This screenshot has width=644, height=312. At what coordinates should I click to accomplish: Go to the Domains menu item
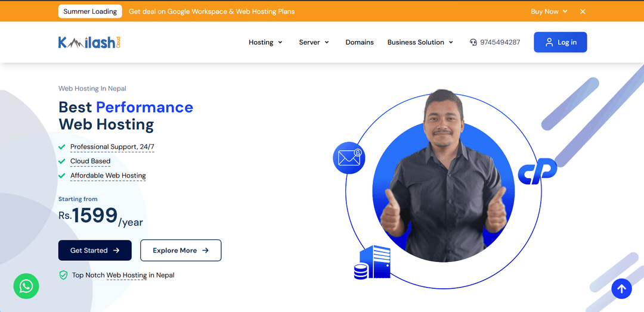coord(360,42)
